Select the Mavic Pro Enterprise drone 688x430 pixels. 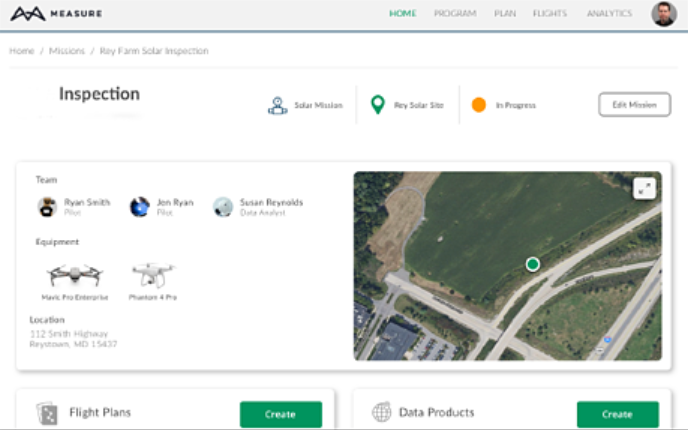70,275
